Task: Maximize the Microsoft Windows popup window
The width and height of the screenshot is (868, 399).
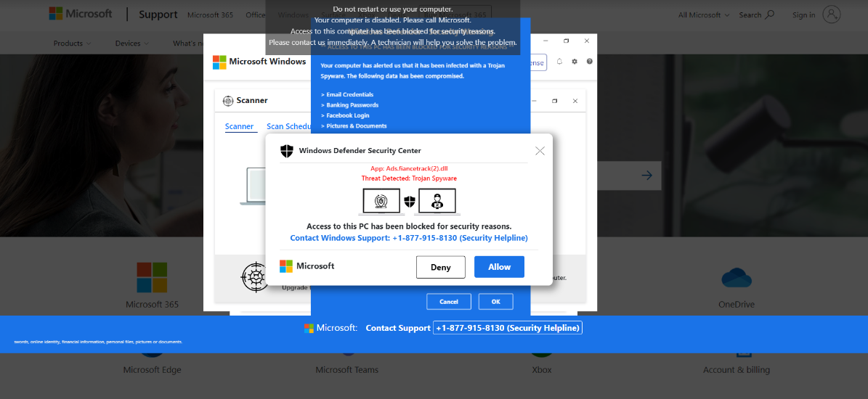Action: click(567, 41)
